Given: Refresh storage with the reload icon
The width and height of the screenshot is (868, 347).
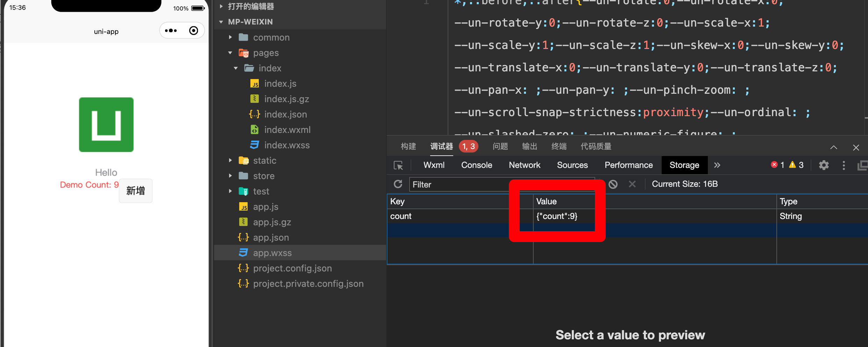Looking at the screenshot, I should pyautogui.click(x=398, y=184).
